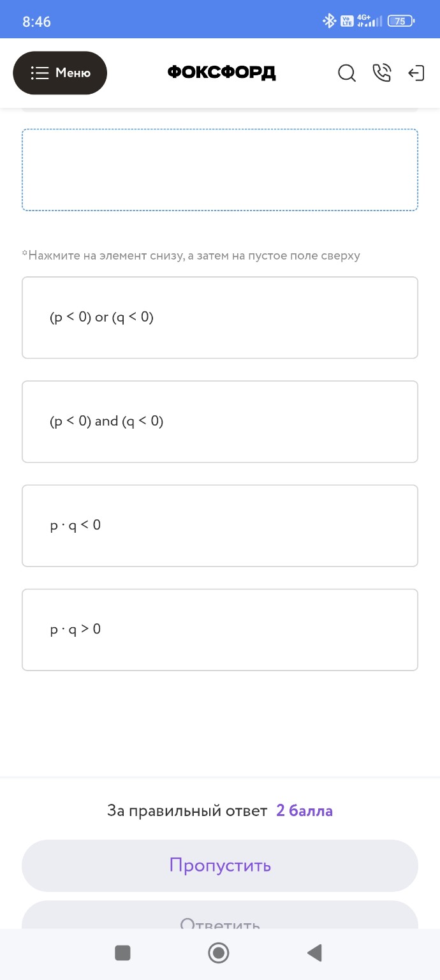
Task: Click the empty dashed answer field
Action: 220,170
